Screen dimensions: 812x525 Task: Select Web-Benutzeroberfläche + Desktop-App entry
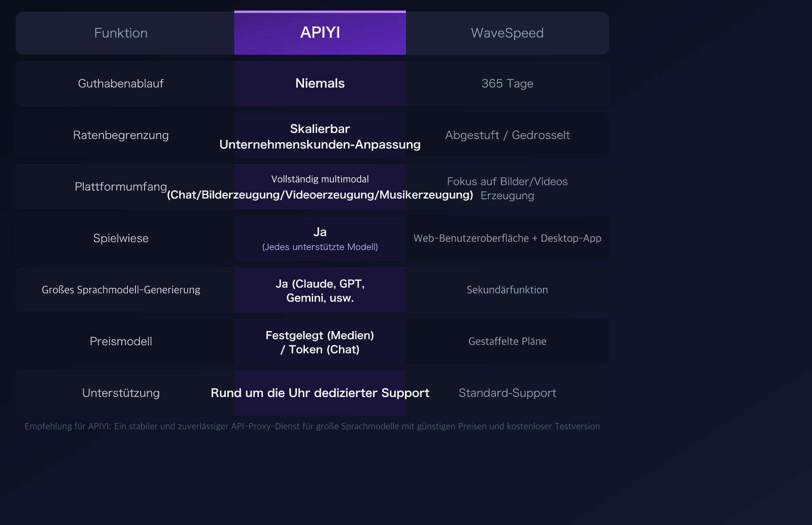coord(507,238)
